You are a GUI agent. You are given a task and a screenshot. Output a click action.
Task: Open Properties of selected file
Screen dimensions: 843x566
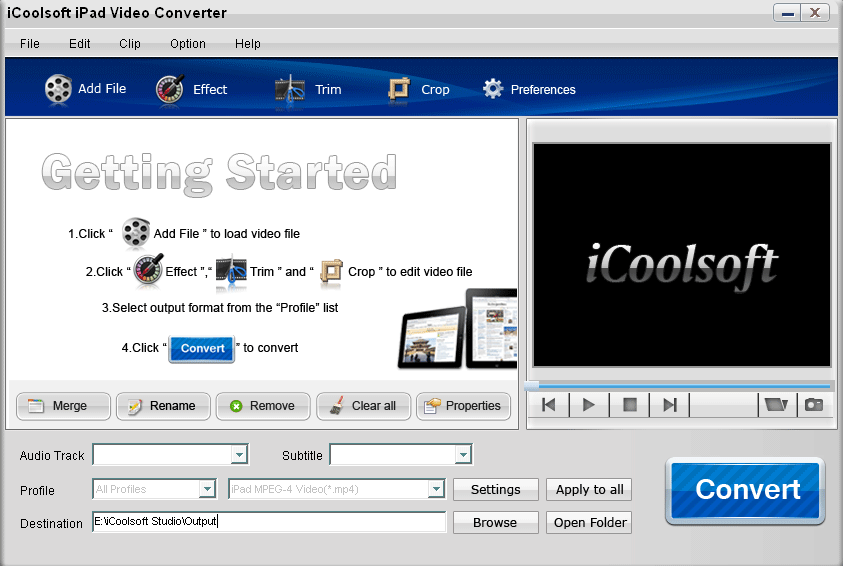[463, 406]
